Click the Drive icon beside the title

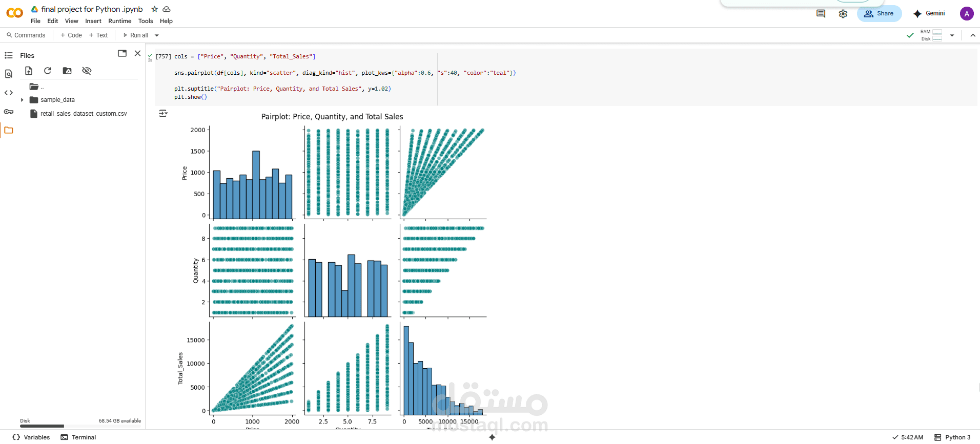click(34, 9)
